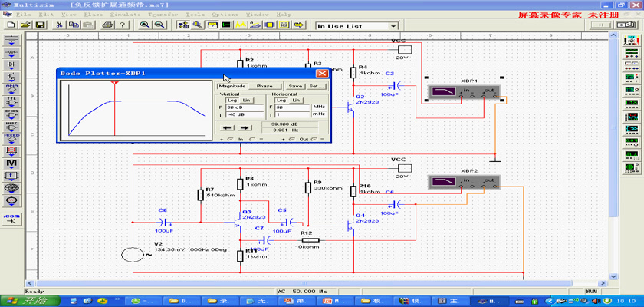The image size is (644, 307).
Task: Zoom in on the schematic
Action: 145,25
